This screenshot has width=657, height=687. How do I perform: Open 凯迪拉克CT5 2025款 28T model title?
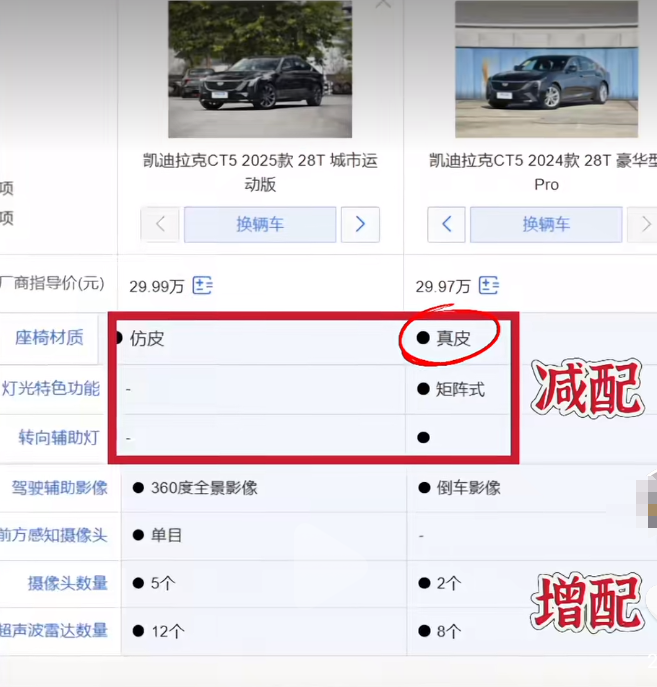260,172
